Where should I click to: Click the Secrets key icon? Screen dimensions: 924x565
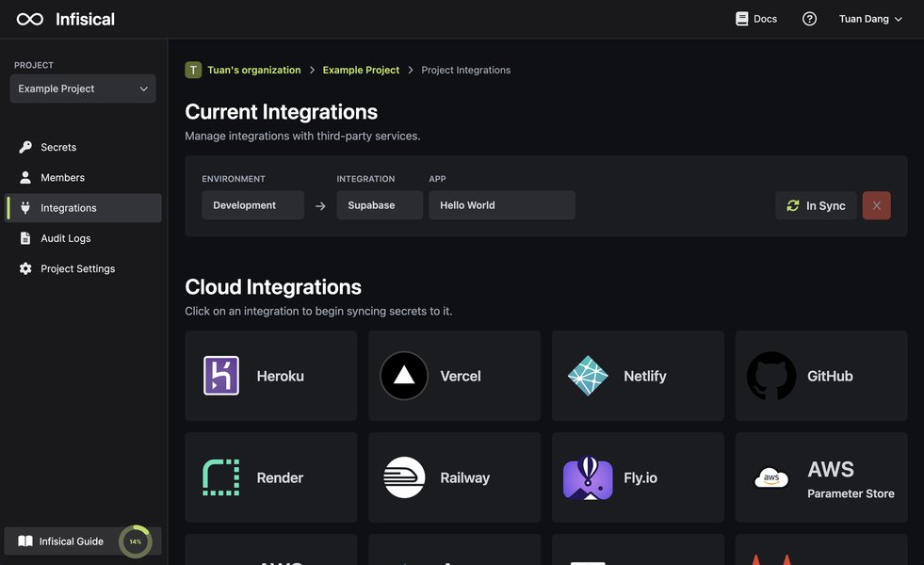[25, 147]
